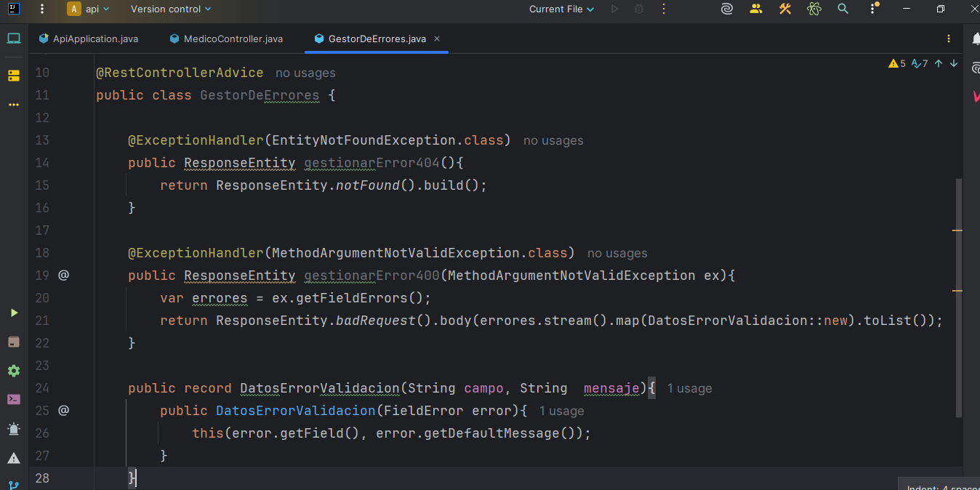Open the Project tool window icon

click(x=14, y=39)
